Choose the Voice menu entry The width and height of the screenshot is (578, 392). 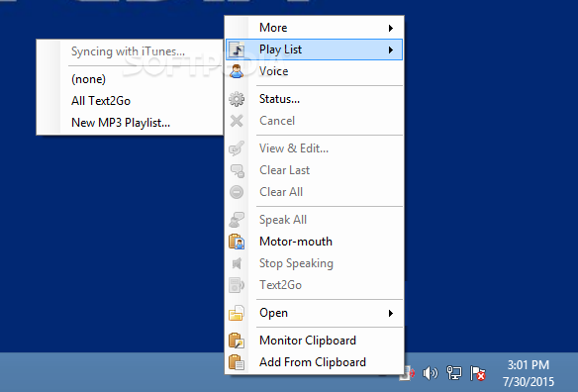pyautogui.click(x=314, y=71)
